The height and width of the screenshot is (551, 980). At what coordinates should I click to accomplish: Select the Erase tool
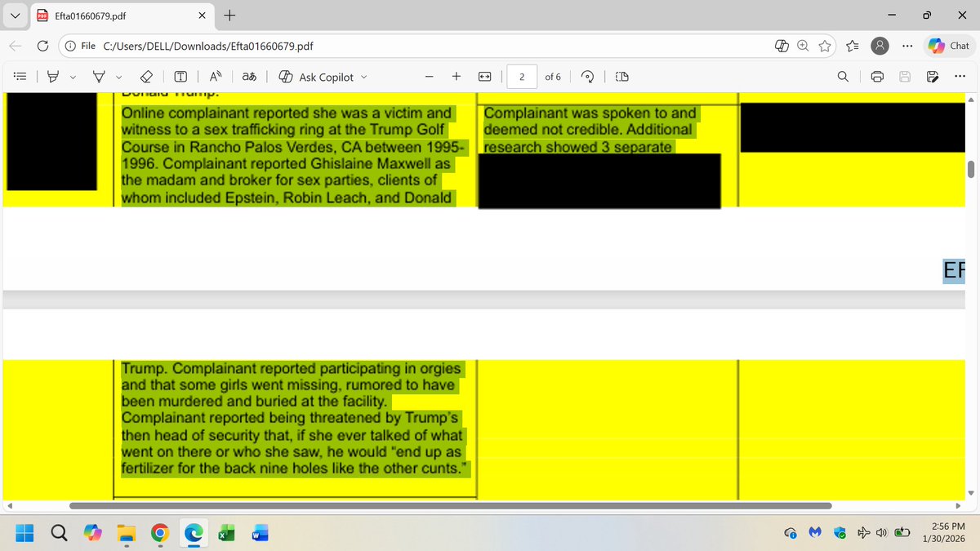click(146, 77)
